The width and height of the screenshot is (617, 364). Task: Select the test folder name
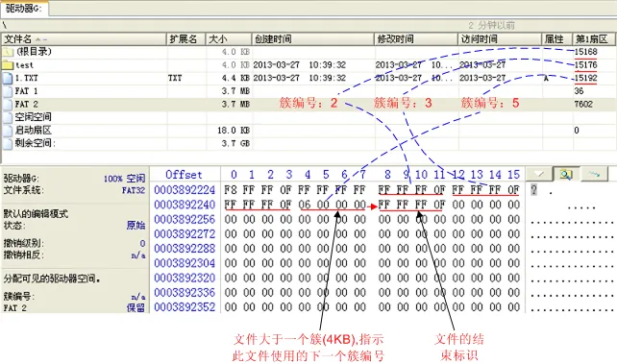[x=24, y=65]
